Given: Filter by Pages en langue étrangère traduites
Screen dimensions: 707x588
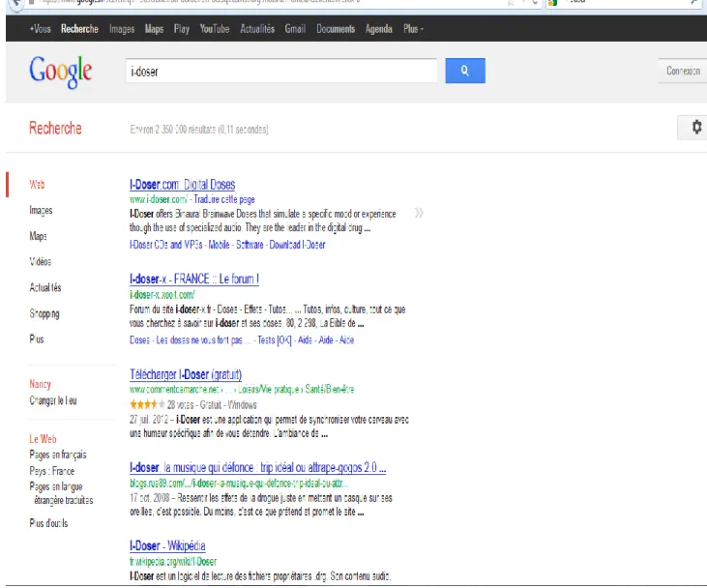Looking at the screenshot, I should (x=61, y=493).
